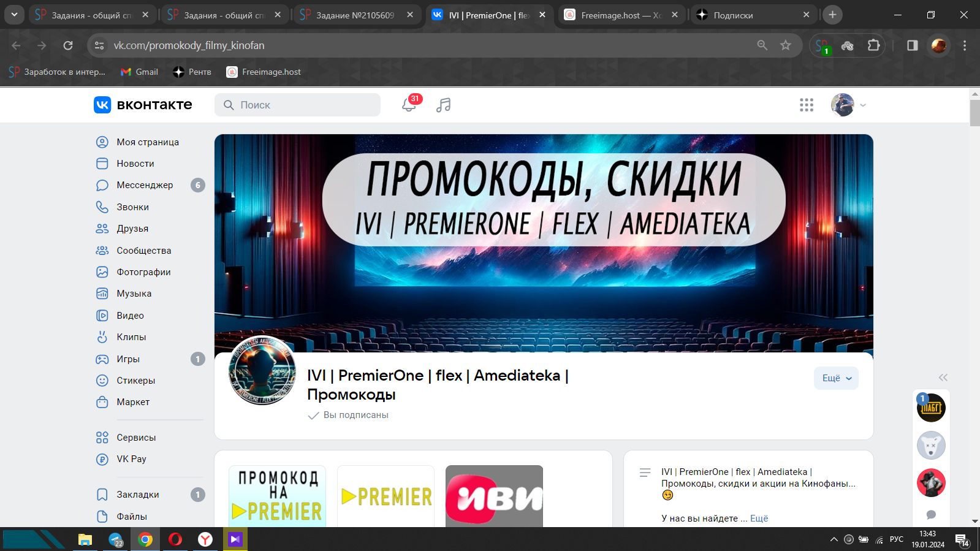
Task: Open Друзья section
Action: (x=132, y=229)
